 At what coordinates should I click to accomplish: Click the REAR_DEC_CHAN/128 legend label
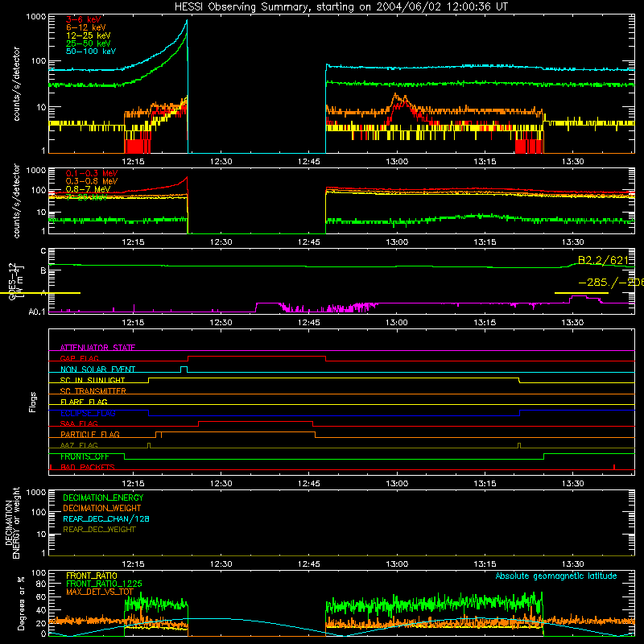(x=106, y=518)
